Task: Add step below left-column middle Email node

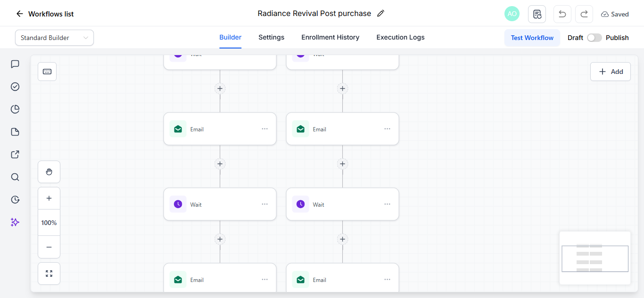Action: point(220,164)
